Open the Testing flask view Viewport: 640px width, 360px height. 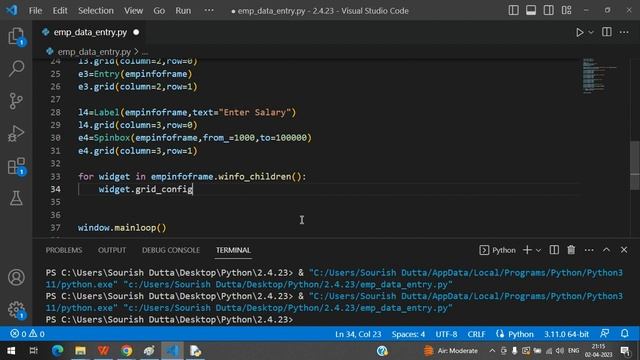click(16, 198)
